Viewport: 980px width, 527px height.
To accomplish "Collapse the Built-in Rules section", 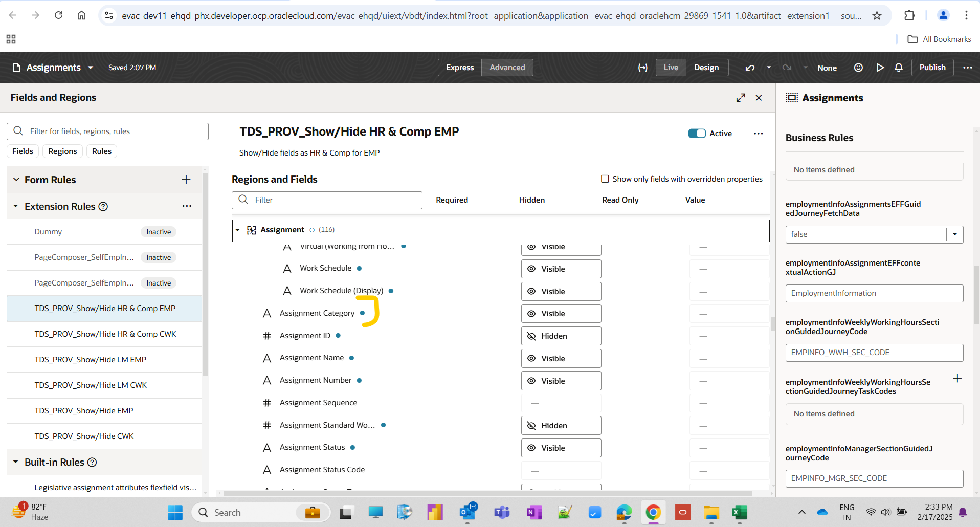I will [15, 462].
